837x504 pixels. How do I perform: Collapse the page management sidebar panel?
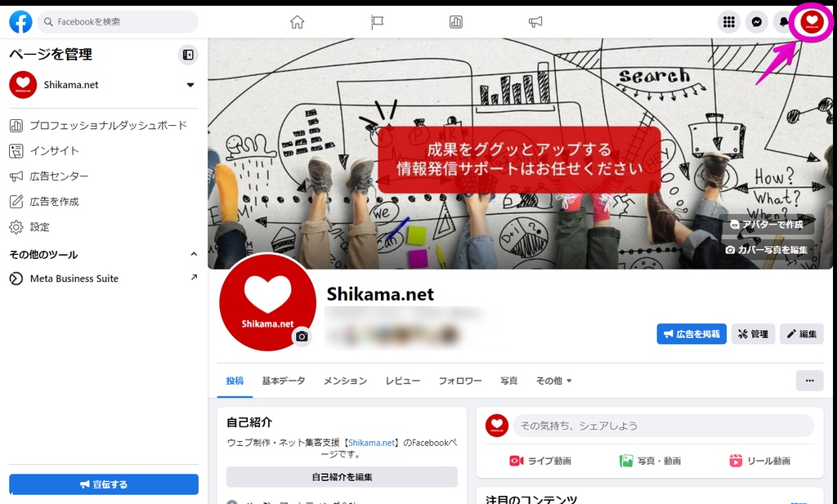click(x=188, y=55)
